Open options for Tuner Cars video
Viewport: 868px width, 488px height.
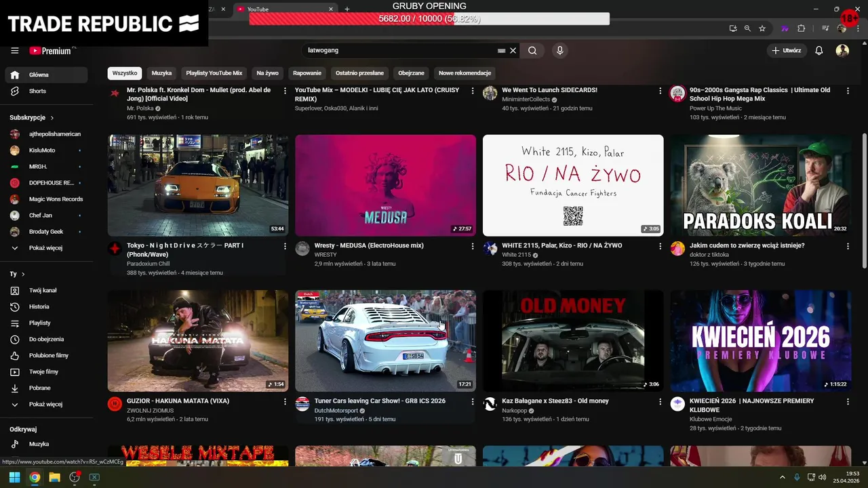473,401
